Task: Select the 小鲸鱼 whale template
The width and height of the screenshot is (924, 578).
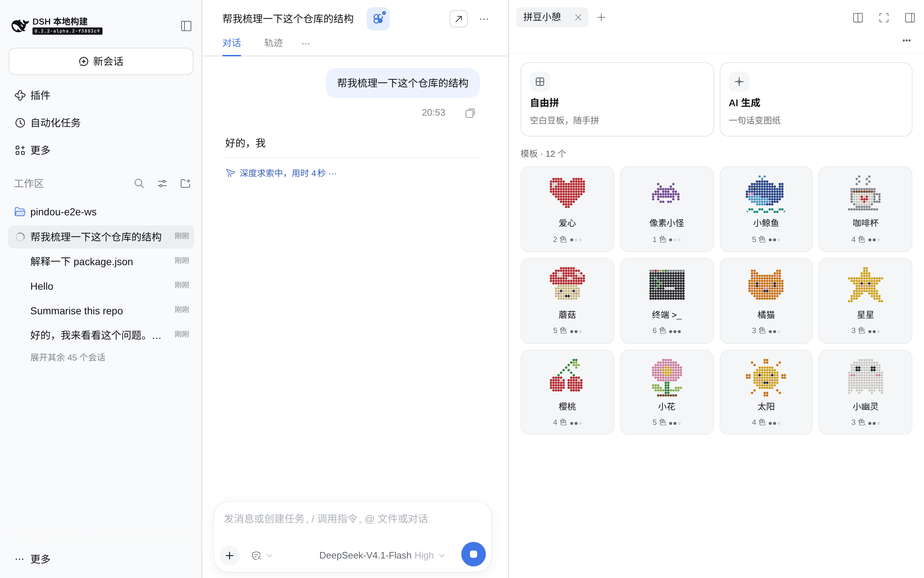Action: click(x=766, y=209)
